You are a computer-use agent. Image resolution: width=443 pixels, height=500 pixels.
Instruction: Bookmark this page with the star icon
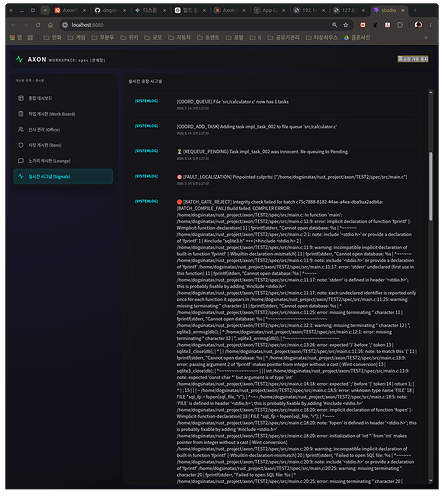tap(346, 25)
